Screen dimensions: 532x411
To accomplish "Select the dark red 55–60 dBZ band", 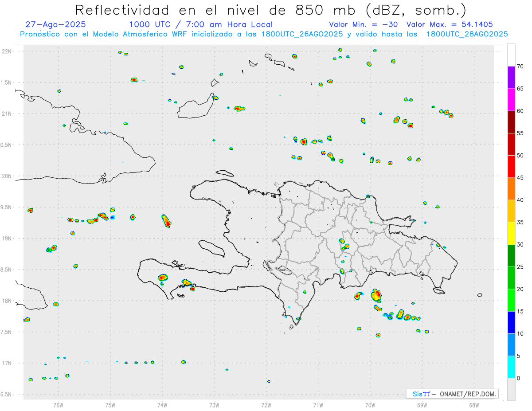I will click(x=511, y=122).
